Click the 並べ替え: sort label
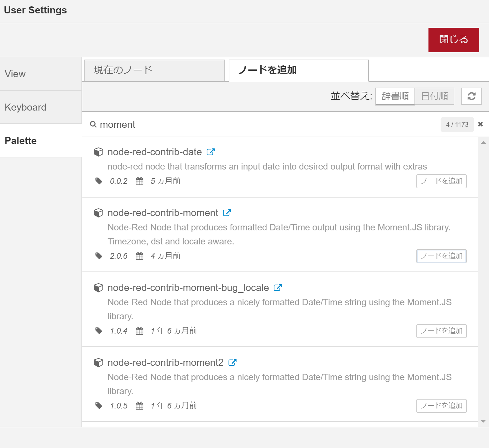 point(351,96)
